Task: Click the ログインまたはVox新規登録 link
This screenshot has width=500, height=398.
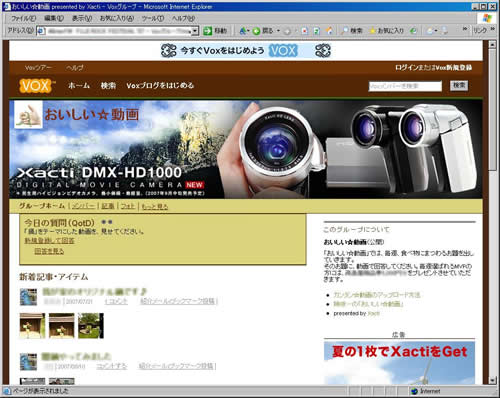Action: point(433,68)
